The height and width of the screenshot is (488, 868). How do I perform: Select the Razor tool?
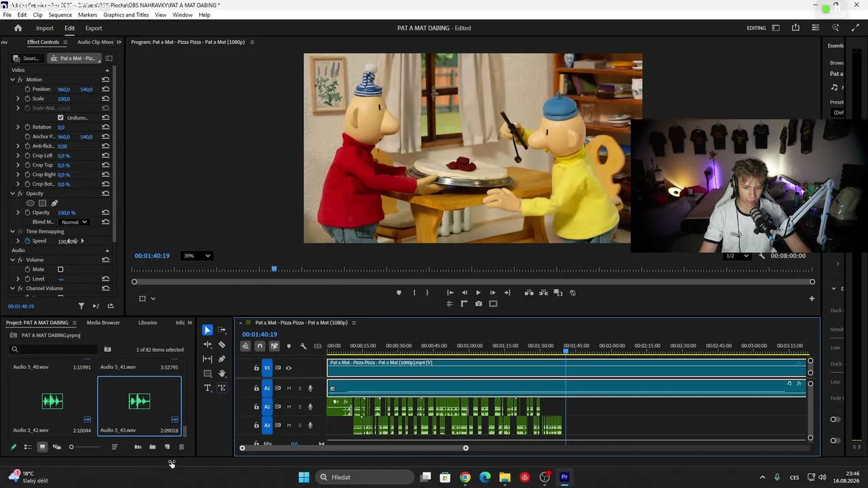(x=222, y=344)
